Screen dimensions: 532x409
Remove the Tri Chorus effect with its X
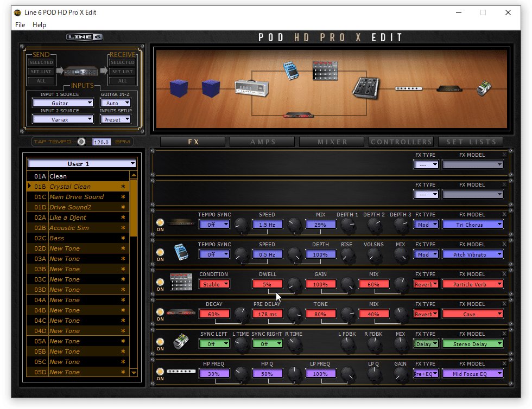(x=504, y=214)
